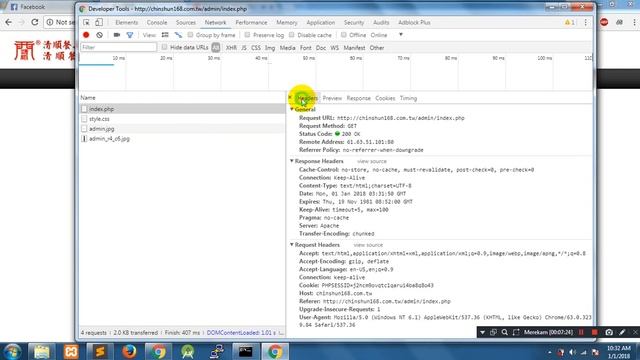Show the request Preview tab
The width and height of the screenshot is (640, 360).
point(332,98)
